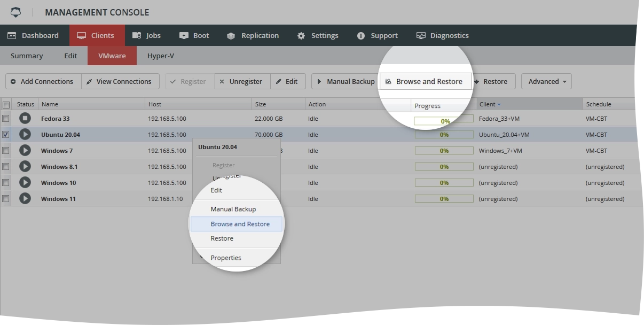
Task: Open the Advanced dropdown menu
Action: point(546,81)
